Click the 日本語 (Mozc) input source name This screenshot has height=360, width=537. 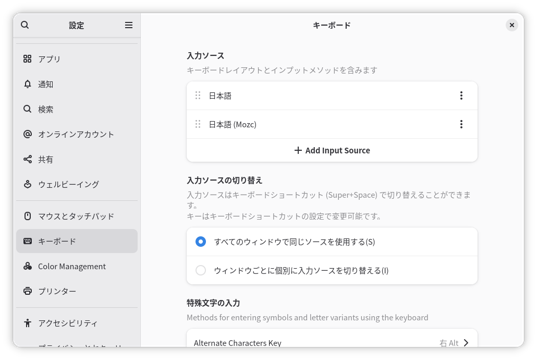pyautogui.click(x=233, y=124)
